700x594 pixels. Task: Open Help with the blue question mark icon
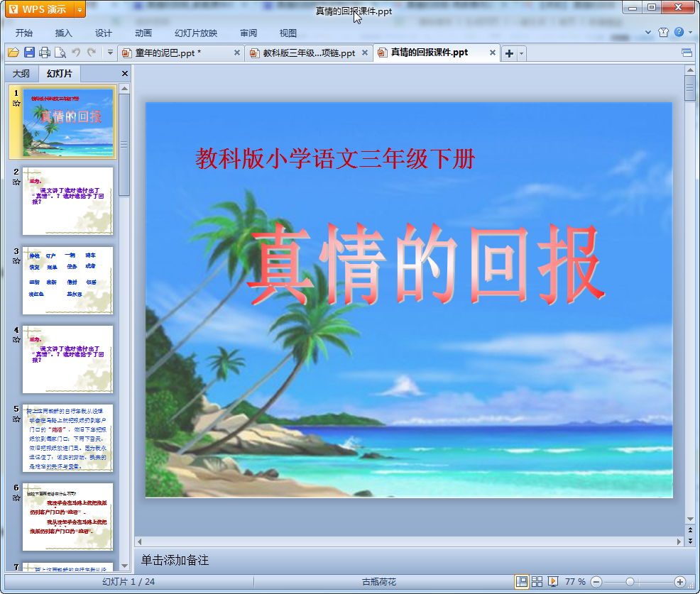679,32
